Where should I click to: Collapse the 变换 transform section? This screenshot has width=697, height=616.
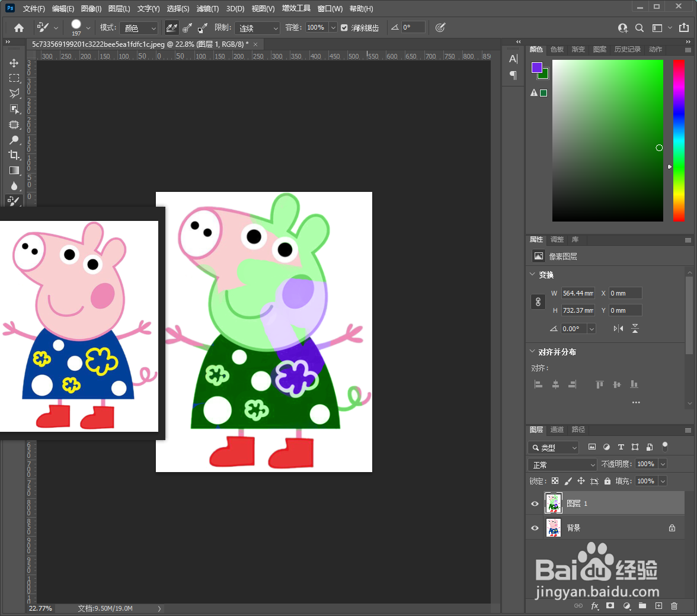[532, 274]
